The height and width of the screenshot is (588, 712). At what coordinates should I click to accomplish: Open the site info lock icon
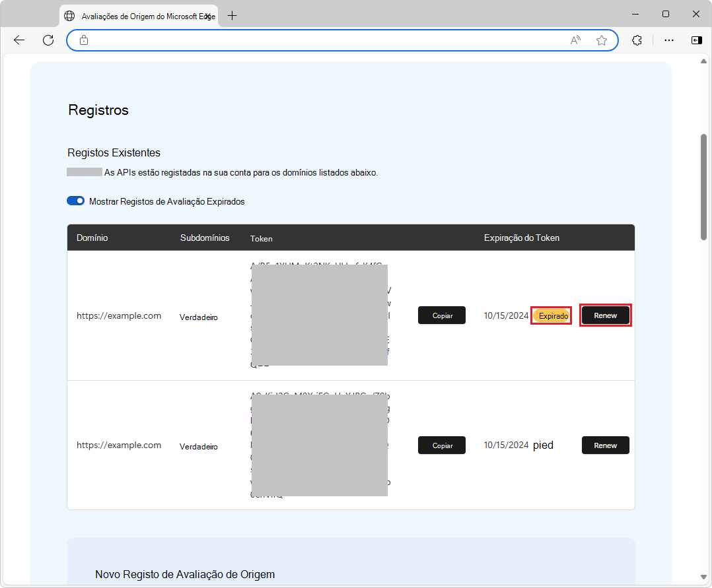(x=84, y=40)
